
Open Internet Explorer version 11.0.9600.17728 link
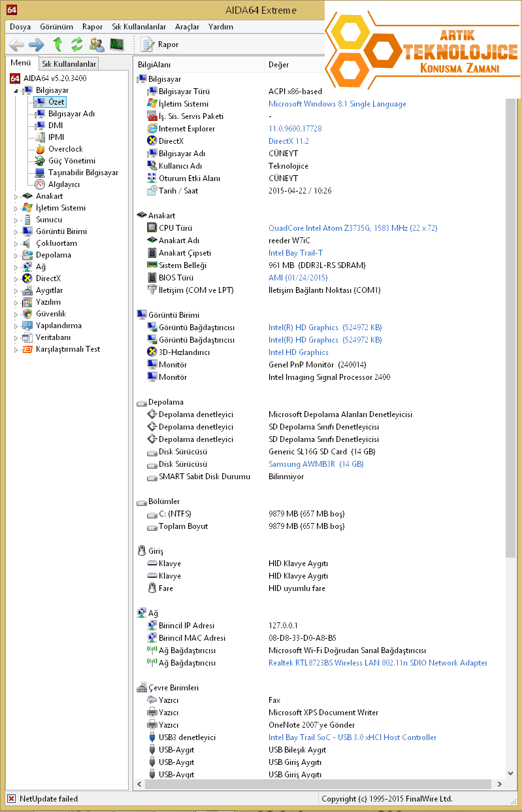[295, 129]
